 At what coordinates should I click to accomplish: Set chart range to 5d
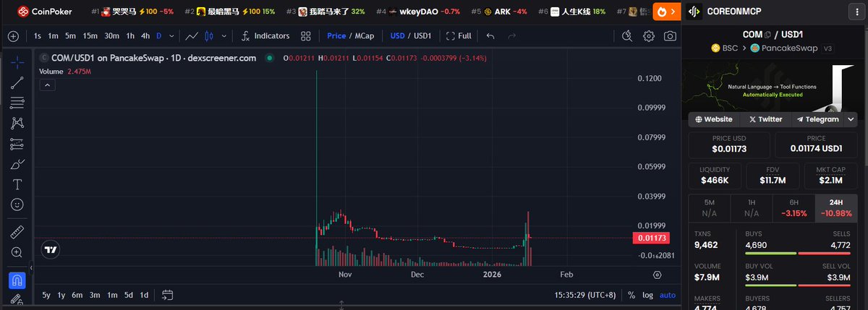coord(128,295)
